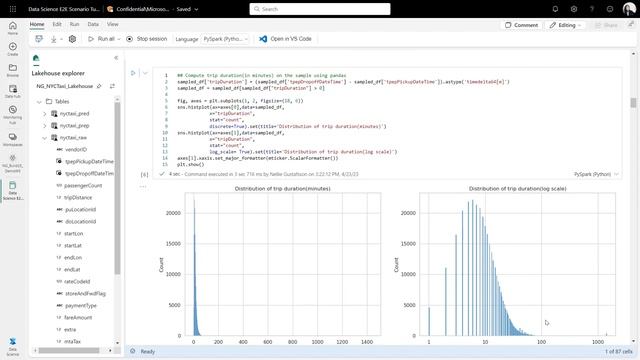The height and width of the screenshot is (360, 640).
Task: Select the tripDistance column
Action: point(74,198)
